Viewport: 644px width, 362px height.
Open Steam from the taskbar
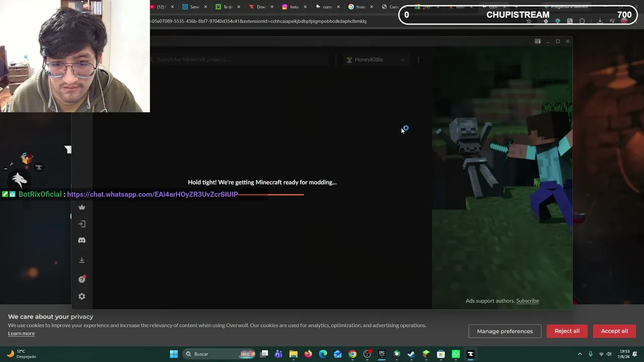coord(411,354)
